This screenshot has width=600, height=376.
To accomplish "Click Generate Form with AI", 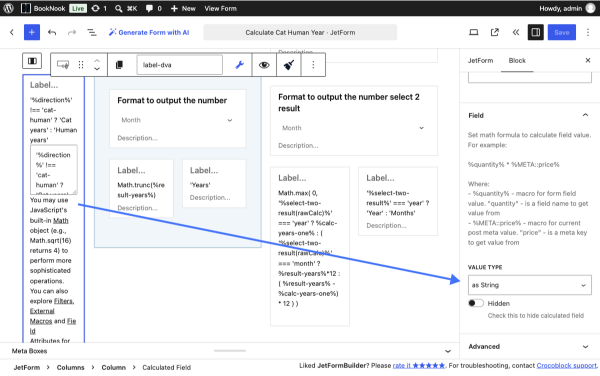I will point(149,32).
